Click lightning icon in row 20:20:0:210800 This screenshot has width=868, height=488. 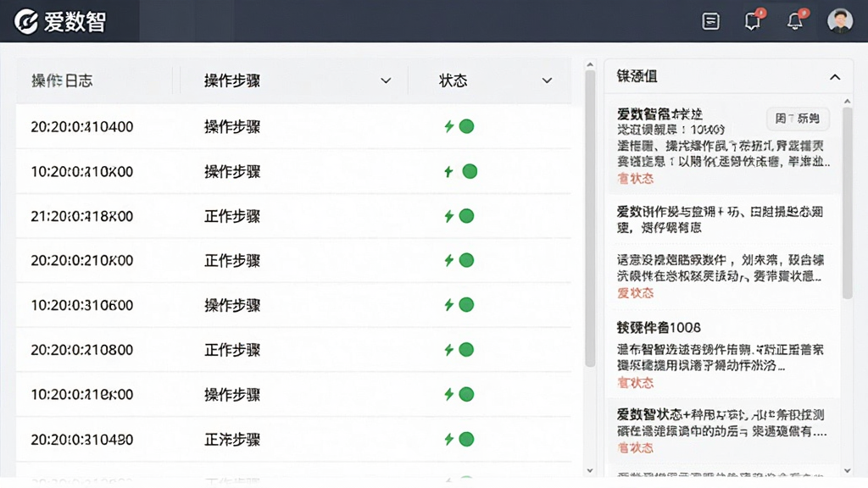pos(449,350)
